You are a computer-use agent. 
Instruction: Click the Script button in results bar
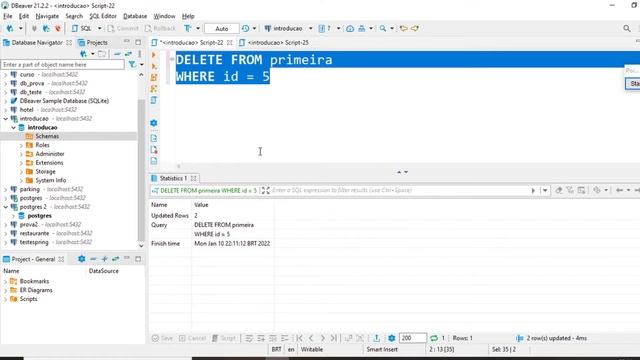224,338
